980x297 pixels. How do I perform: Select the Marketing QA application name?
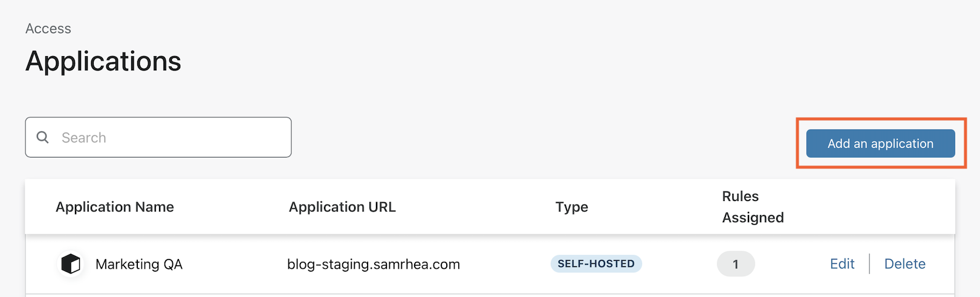pos(139,264)
